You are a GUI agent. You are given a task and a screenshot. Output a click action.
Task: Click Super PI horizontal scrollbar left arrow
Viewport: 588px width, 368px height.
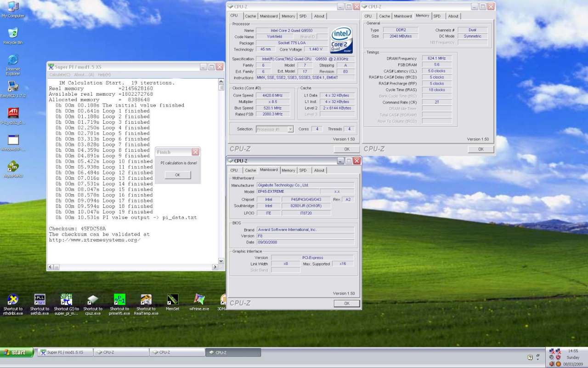click(x=51, y=267)
